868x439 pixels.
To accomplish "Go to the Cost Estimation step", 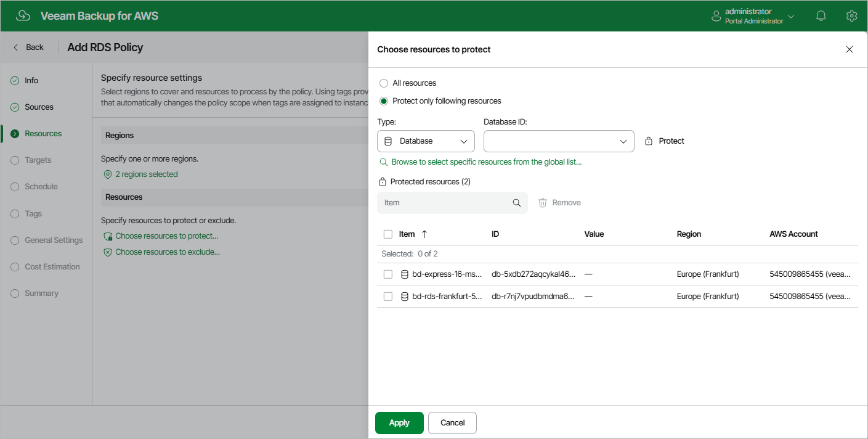I will pyautogui.click(x=52, y=267).
